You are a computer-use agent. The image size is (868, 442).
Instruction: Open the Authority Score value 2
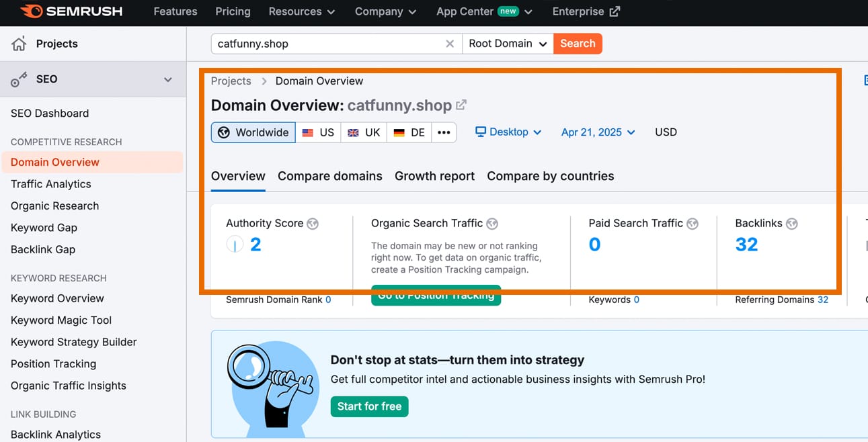tap(255, 245)
